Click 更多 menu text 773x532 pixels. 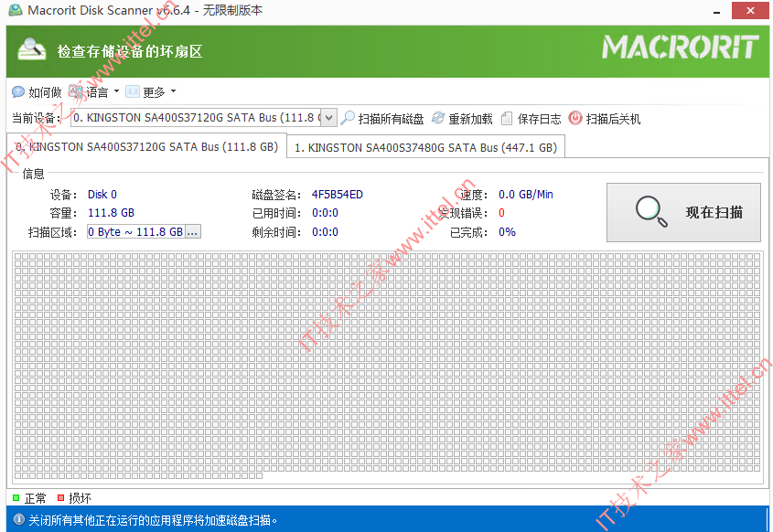point(154,92)
